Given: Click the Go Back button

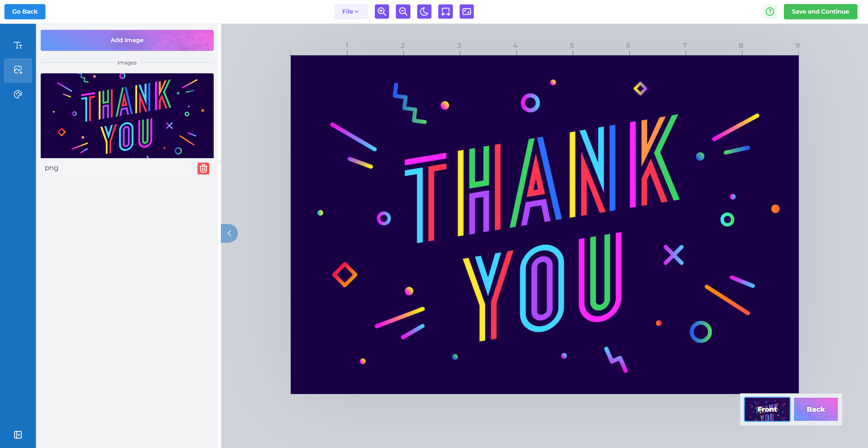Looking at the screenshot, I should (24, 12).
